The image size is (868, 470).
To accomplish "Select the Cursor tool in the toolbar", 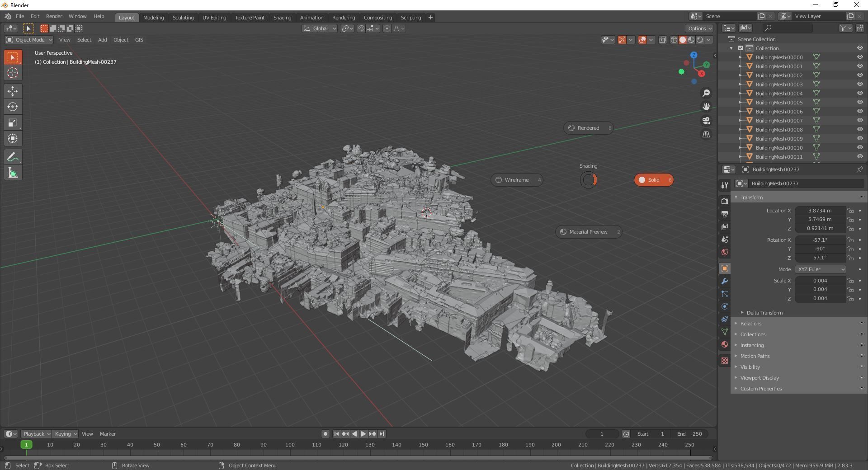I will (13, 73).
